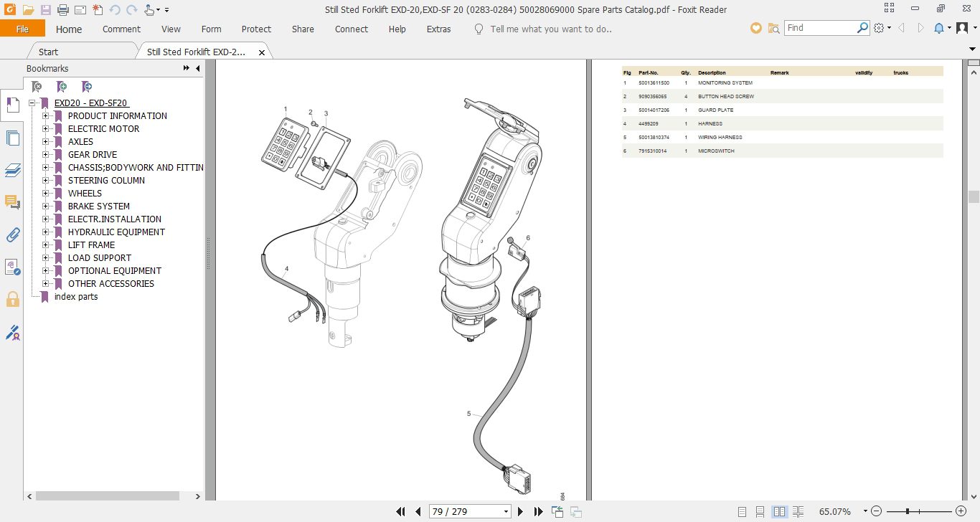The height and width of the screenshot is (522, 980).
Task: Print the document via printer icon
Action: click(62, 10)
